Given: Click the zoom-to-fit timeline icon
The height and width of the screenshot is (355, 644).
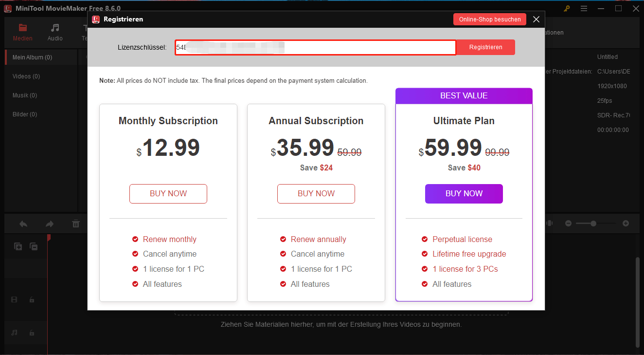Looking at the screenshot, I should [550, 223].
